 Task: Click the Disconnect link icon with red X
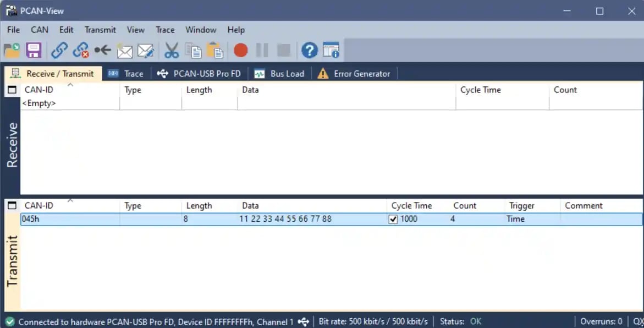coord(81,51)
